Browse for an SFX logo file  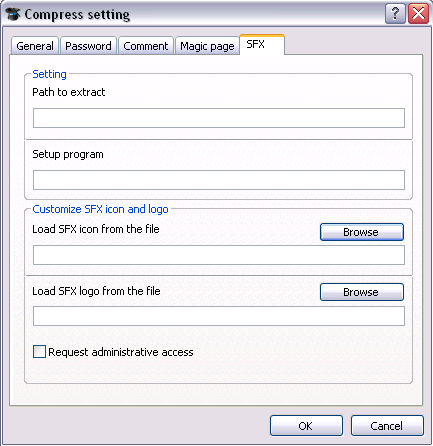point(362,292)
